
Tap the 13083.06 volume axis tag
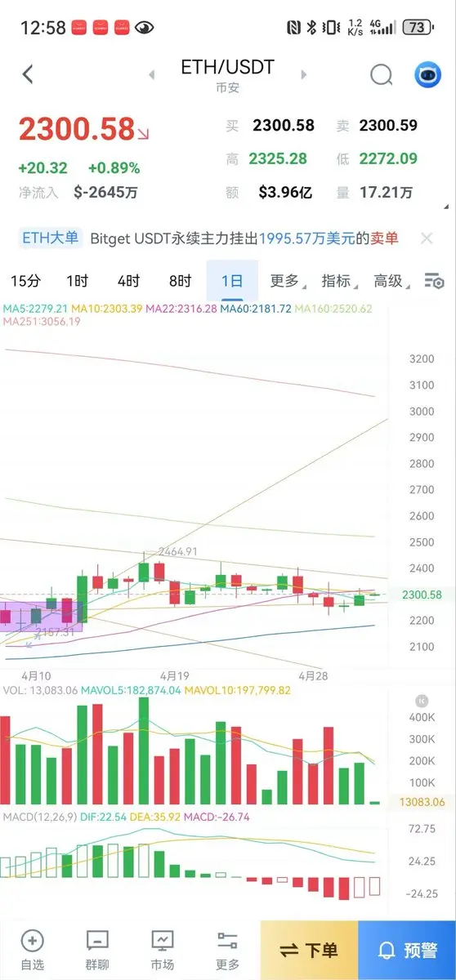tap(422, 802)
